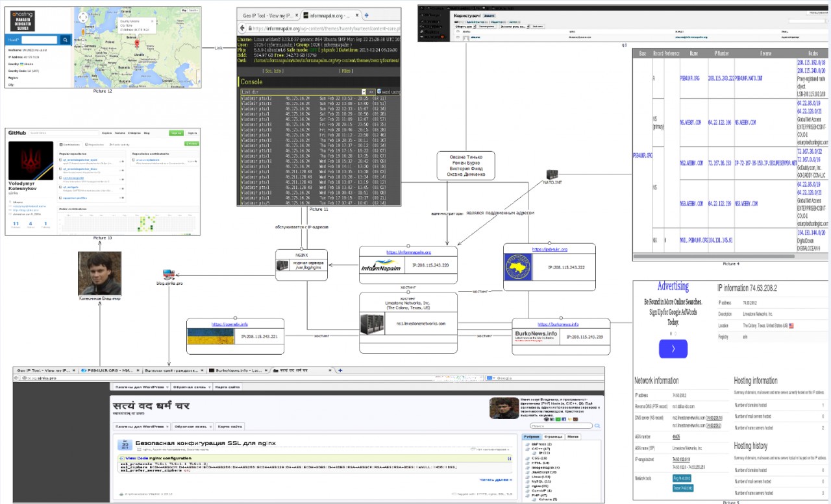Switch the map to Satellite view
The image size is (831, 504).
193,10
